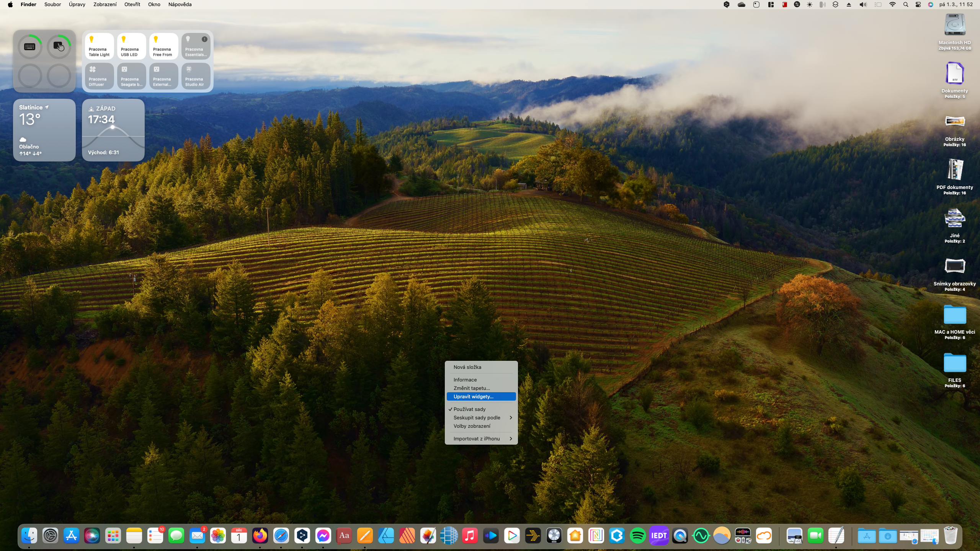This screenshot has height=551, width=980.
Task: Toggle the Používat sady option
Action: click(x=469, y=409)
